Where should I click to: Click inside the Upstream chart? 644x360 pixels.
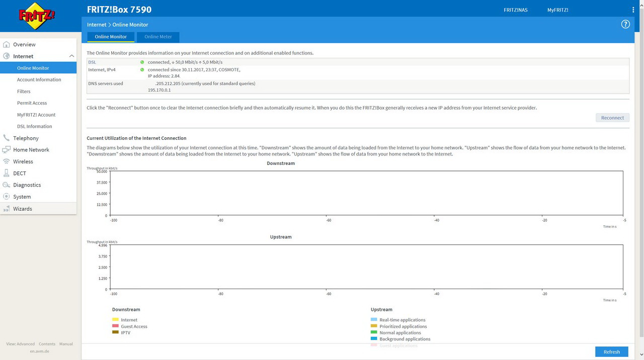coord(367,267)
